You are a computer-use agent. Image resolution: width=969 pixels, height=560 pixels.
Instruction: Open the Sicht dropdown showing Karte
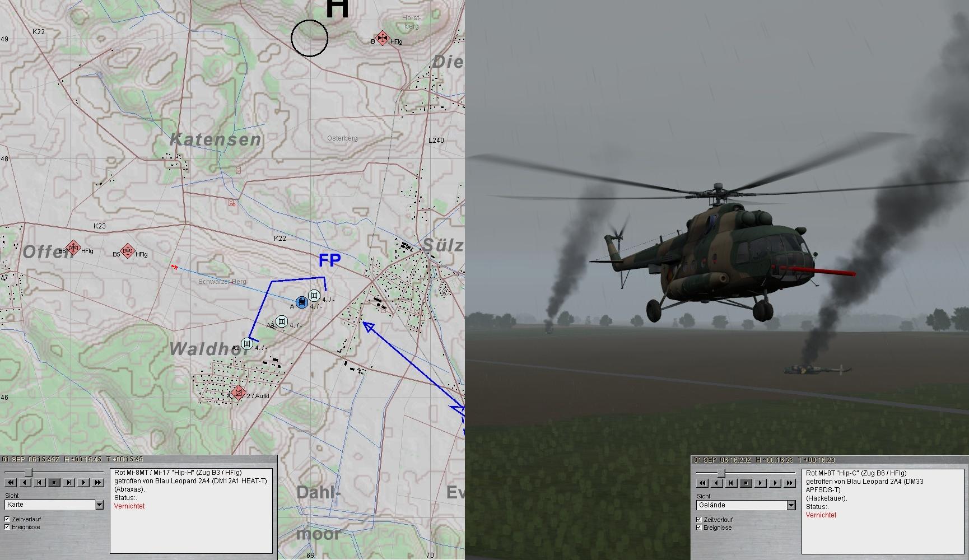coord(100,505)
